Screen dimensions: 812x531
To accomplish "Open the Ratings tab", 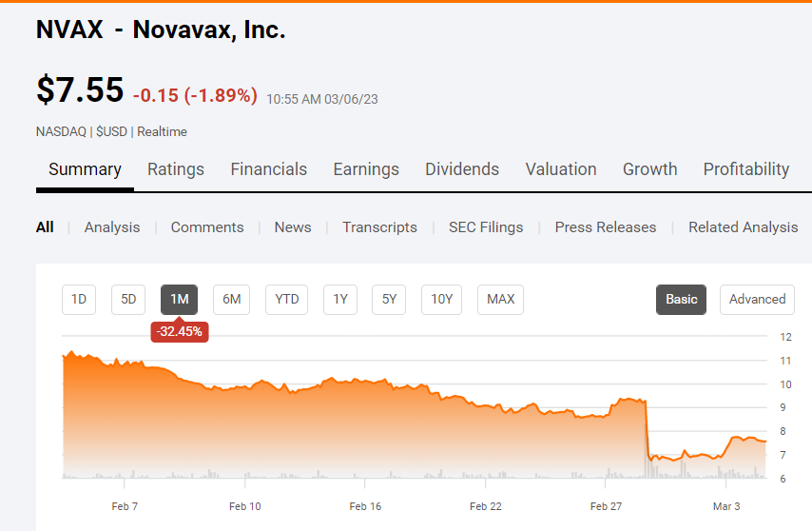I will (176, 169).
